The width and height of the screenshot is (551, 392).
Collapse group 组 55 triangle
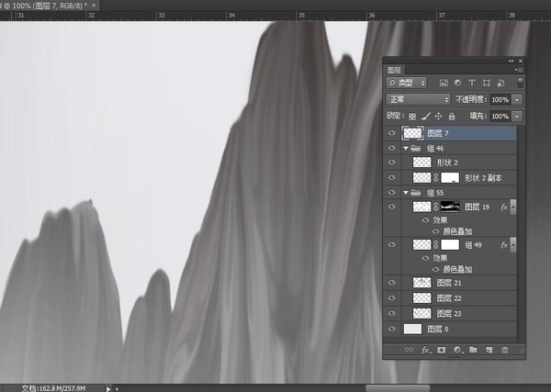(x=406, y=193)
